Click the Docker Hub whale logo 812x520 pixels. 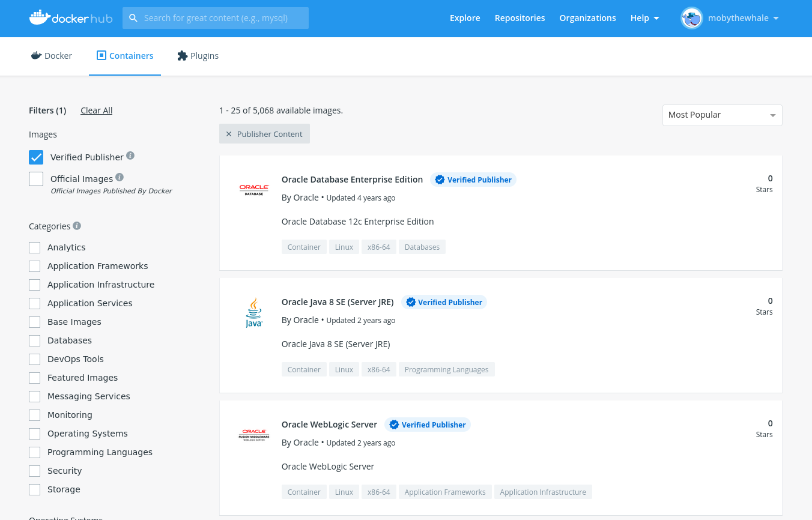(x=40, y=17)
